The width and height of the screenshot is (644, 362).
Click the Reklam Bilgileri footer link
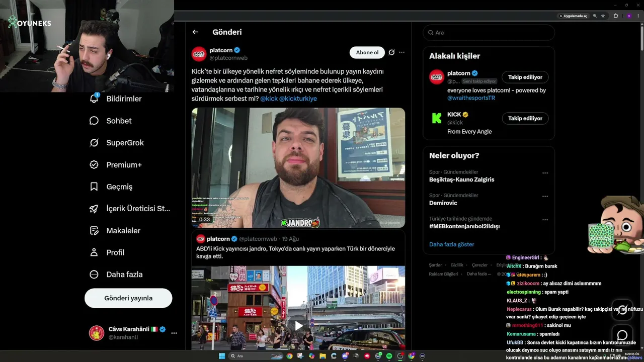click(x=443, y=274)
